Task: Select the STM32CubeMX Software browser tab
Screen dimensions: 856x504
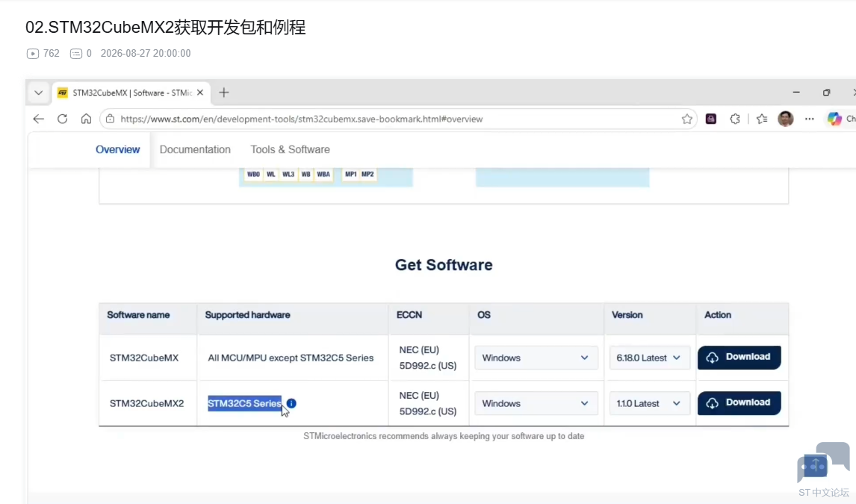Action: pos(131,93)
